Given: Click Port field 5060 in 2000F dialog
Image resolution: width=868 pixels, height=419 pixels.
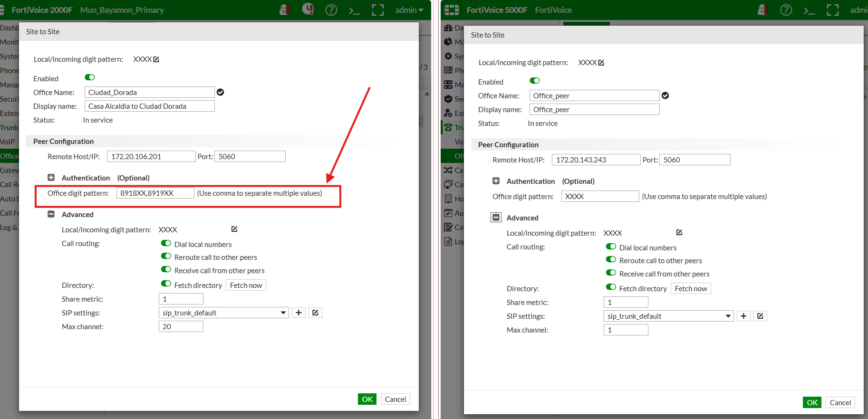Looking at the screenshot, I should (x=250, y=156).
